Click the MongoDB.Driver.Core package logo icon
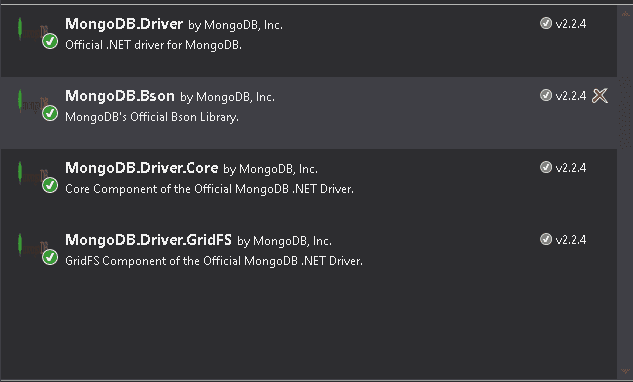The height and width of the screenshot is (382, 633). tap(33, 174)
